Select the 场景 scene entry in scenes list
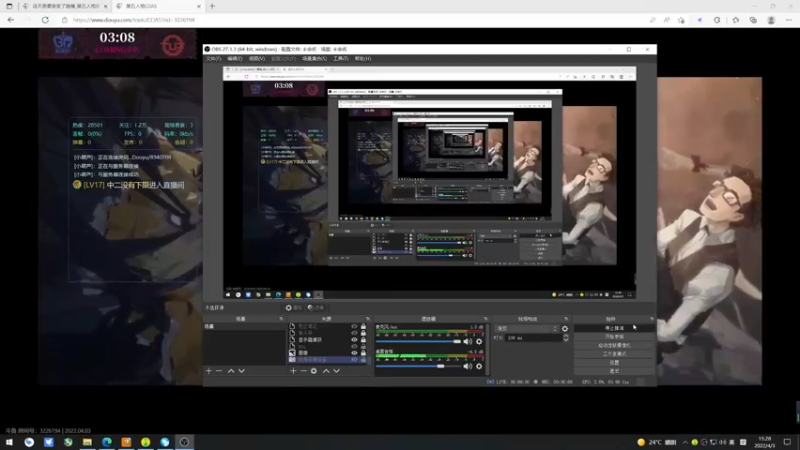The height and width of the screenshot is (450, 800). [244, 327]
